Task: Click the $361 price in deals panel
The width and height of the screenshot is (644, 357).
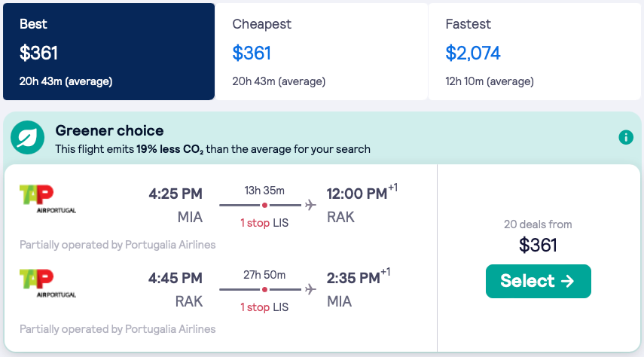Action: [538, 245]
